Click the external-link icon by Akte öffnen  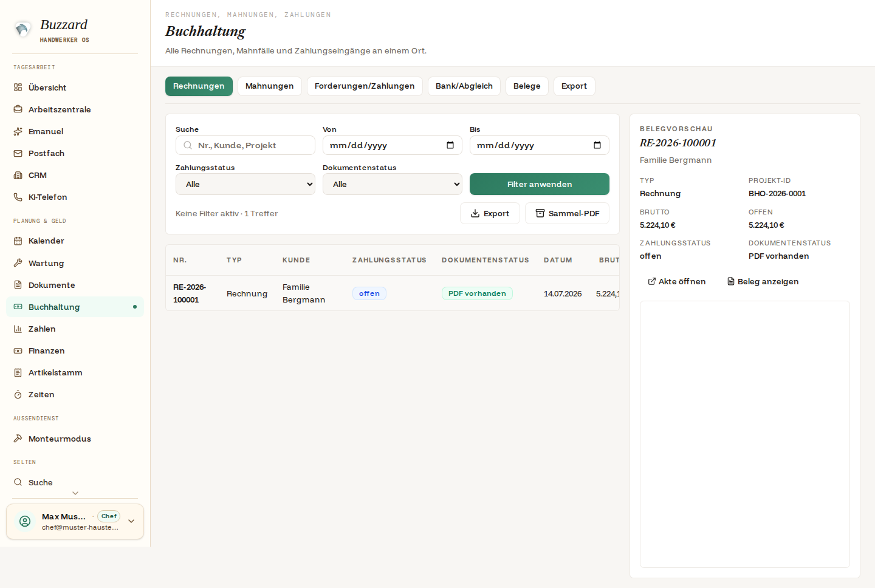pyautogui.click(x=652, y=281)
